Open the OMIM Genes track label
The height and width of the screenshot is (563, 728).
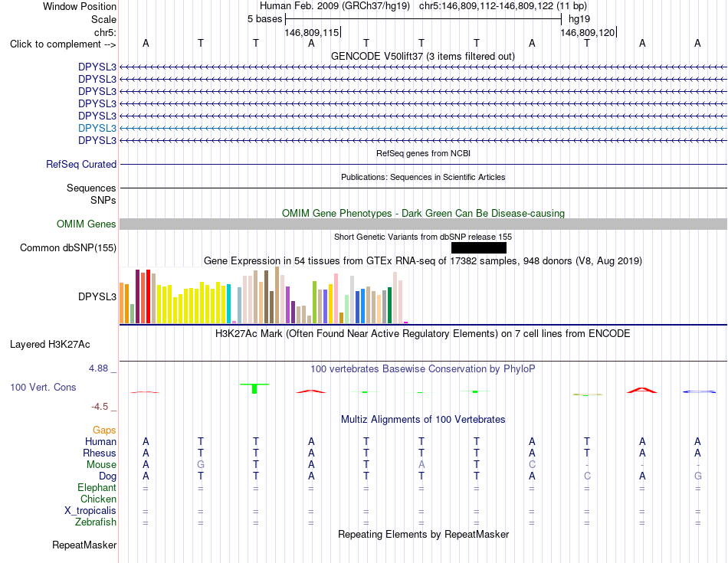86,224
